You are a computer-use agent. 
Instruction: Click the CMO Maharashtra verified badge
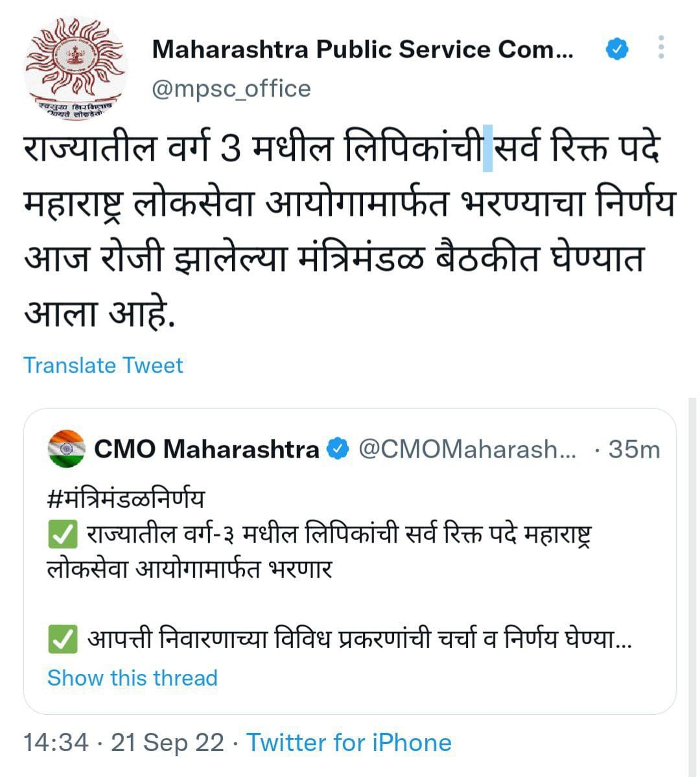pyautogui.click(x=338, y=449)
